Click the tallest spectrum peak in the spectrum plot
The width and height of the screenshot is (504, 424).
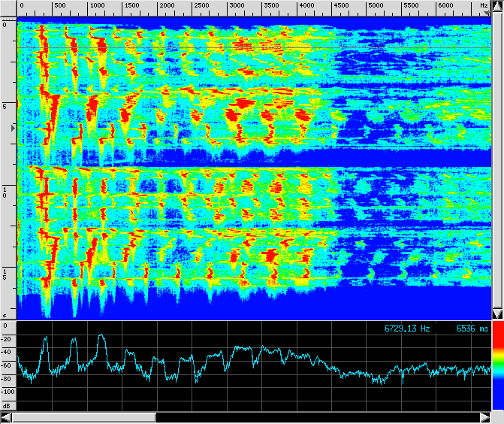tap(101, 336)
